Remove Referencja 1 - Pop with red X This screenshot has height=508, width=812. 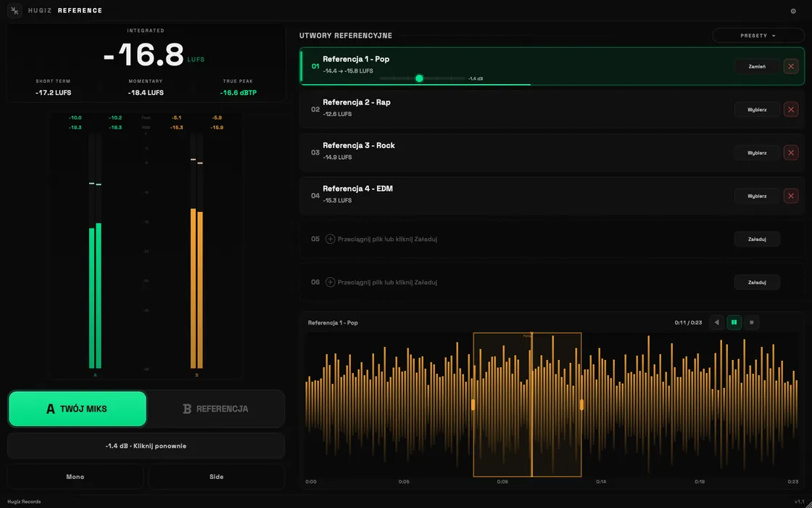791,66
